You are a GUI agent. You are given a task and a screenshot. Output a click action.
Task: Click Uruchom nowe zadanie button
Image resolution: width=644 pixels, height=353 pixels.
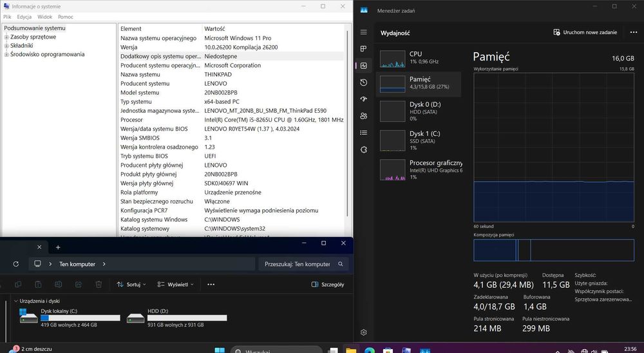[585, 32]
